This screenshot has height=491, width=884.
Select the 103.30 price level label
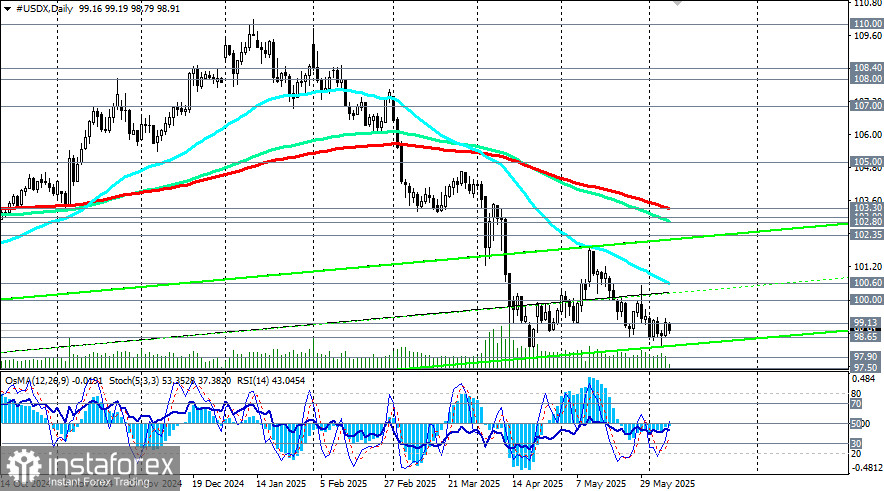(867, 208)
